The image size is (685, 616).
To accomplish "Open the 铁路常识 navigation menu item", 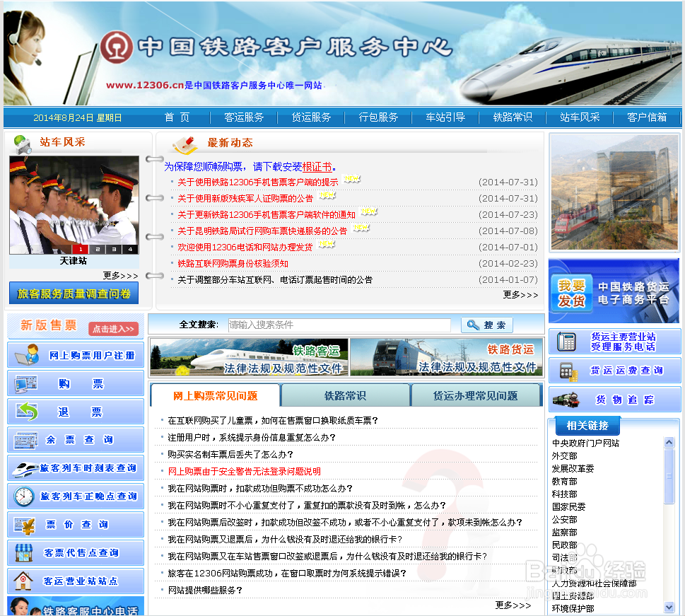I will (x=513, y=117).
